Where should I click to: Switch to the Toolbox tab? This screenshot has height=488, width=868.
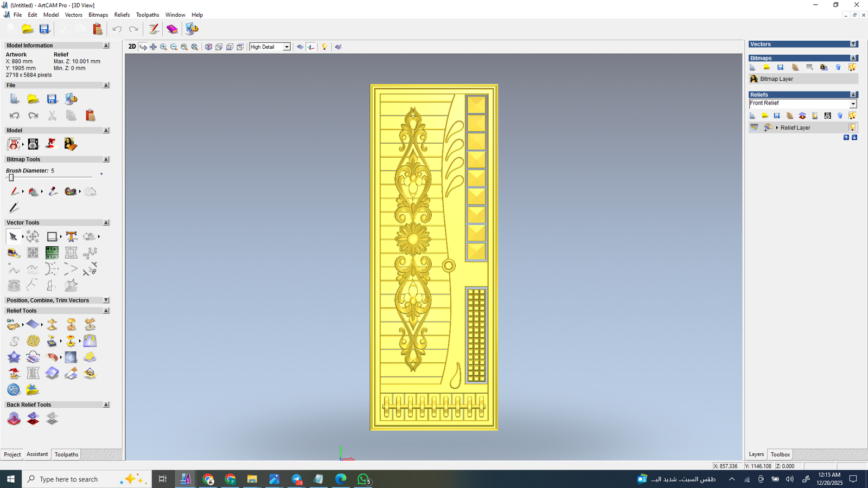780,454
